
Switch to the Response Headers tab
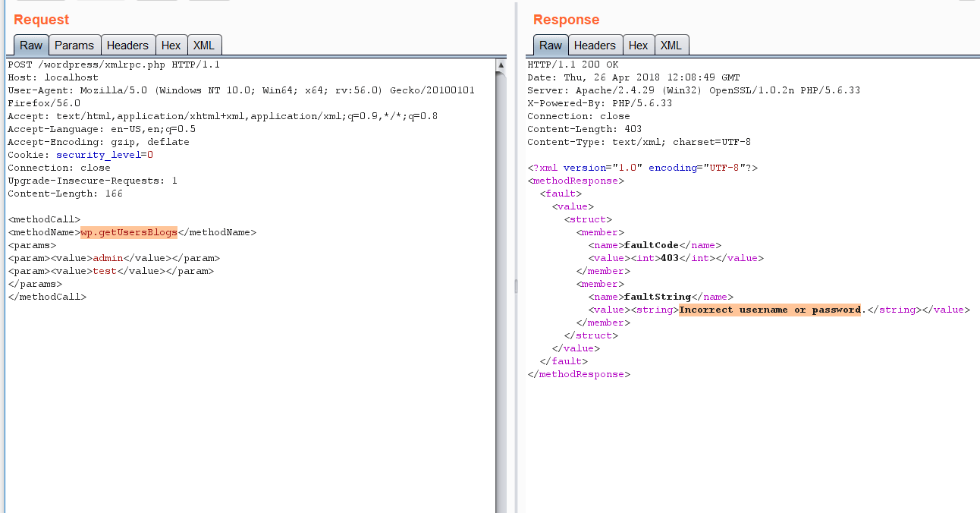click(x=595, y=46)
